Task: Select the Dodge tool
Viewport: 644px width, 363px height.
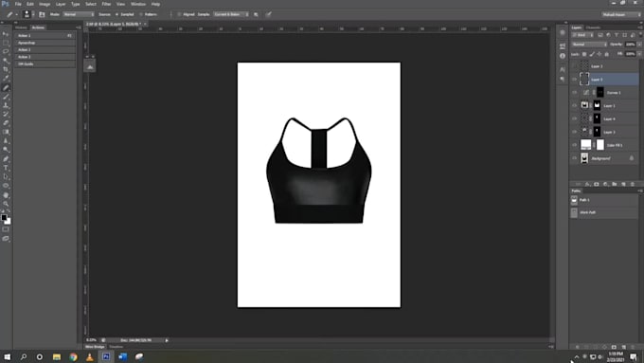Action: coord(6,150)
